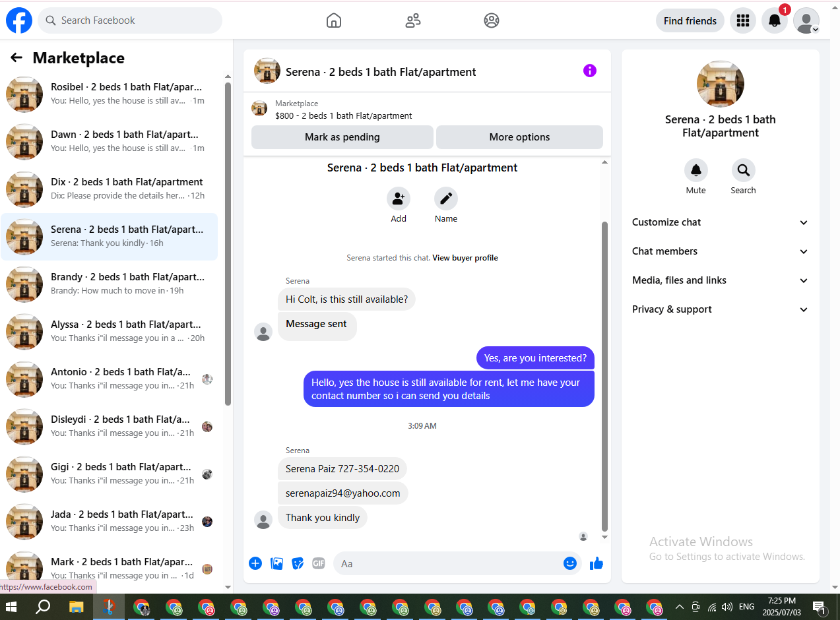The height and width of the screenshot is (620, 840).
Task: Expand Chat members section
Action: click(720, 251)
